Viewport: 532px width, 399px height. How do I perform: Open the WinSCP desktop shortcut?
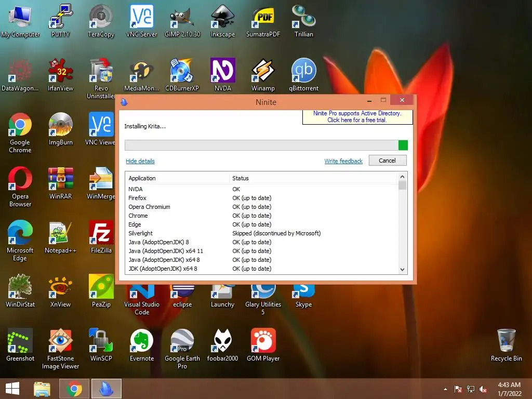(x=101, y=345)
